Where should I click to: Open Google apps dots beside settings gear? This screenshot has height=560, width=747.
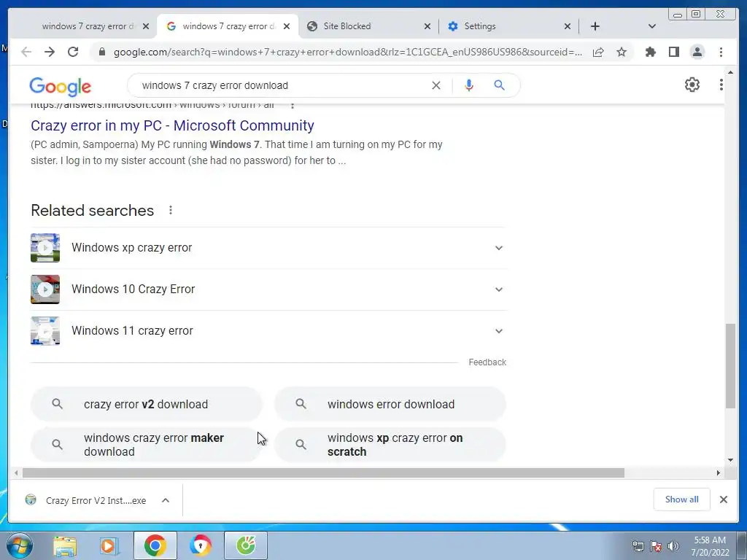click(x=721, y=85)
